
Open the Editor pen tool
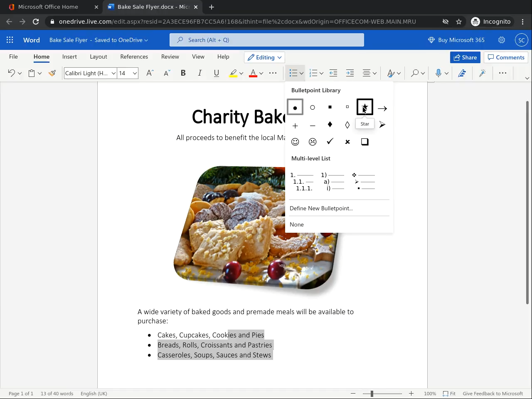462,73
